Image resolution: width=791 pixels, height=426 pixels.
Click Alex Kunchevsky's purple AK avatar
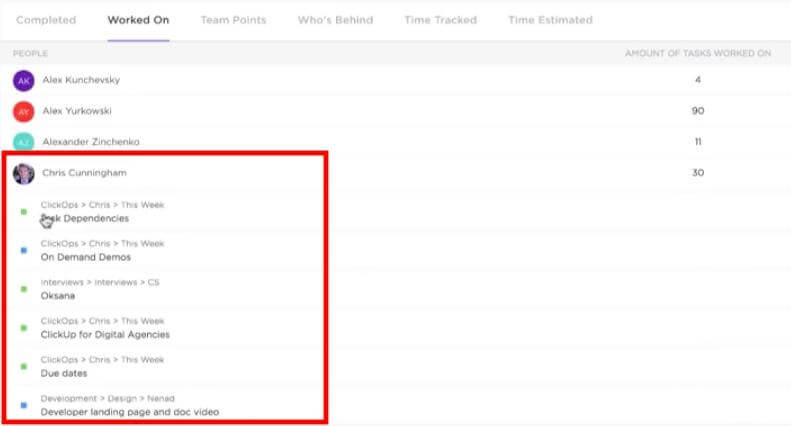click(23, 80)
